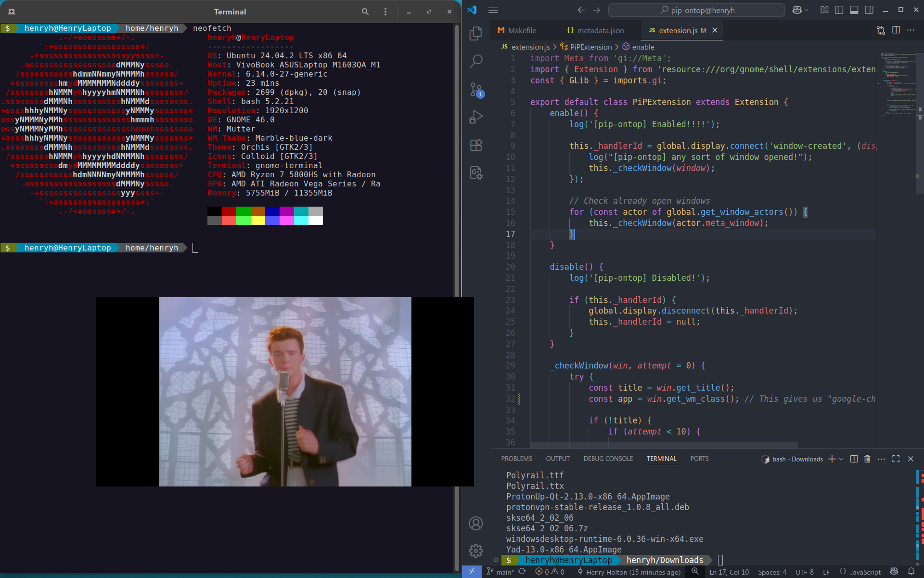Viewport: 924px width, 578px height.
Task: Click Ln 17, Col 10 in status bar
Action: coord(729,572)
